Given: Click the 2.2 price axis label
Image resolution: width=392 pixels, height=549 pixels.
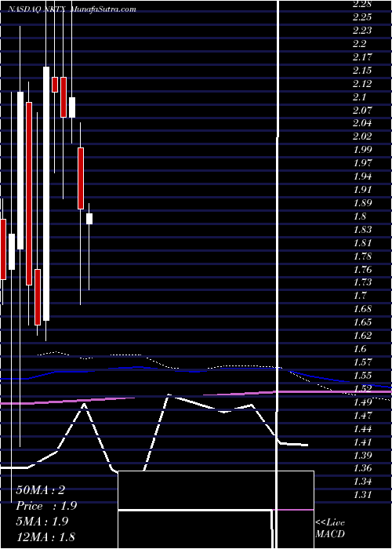Looking at the screenshot, I should (360, 44).
